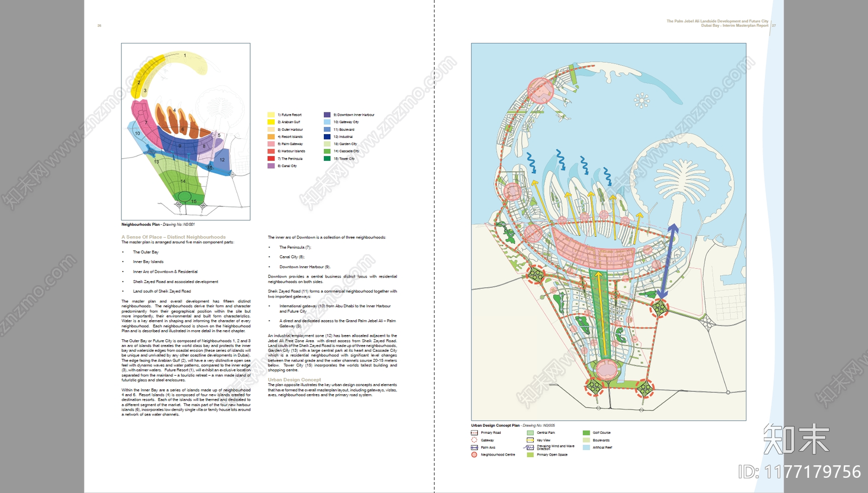The width and height of the screenshot is (868, 493).
Task: Click the Prevailing Wind and Wave symbol
Action: click(529, 447)
